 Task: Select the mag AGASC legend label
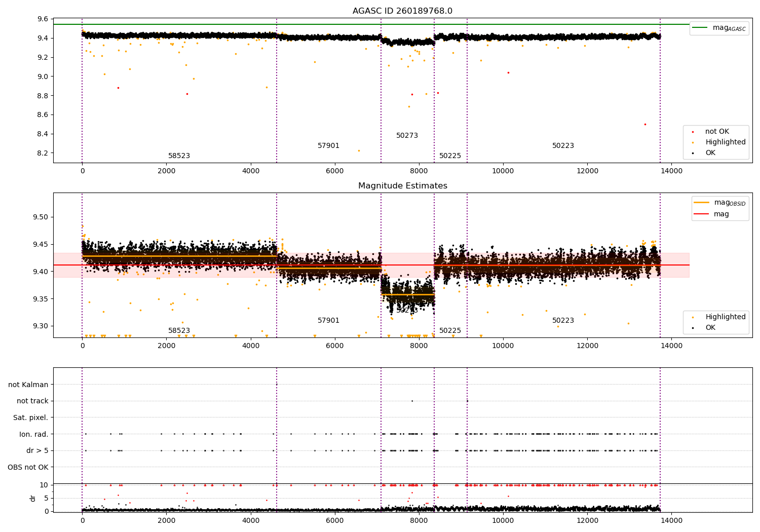pos(729,28)
